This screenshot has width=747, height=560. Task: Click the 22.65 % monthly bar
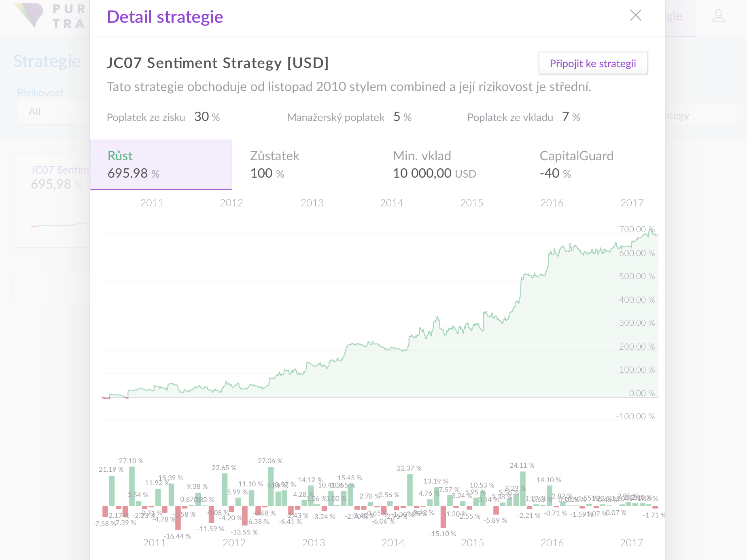[225, 490]
